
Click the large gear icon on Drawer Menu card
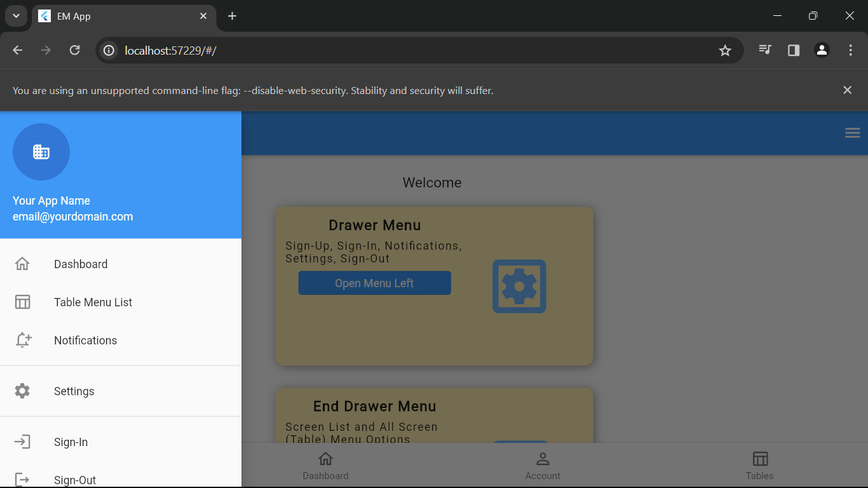(x=519, y=286)
